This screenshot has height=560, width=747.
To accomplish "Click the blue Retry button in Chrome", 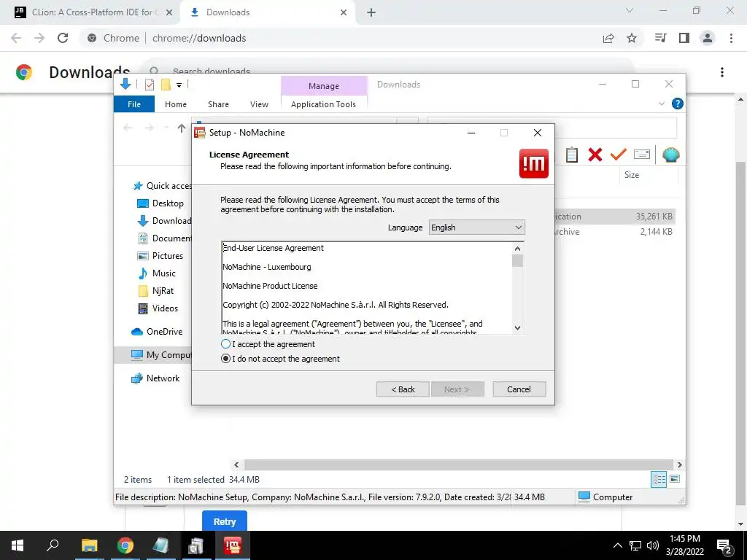I will (x=225, y=521).
